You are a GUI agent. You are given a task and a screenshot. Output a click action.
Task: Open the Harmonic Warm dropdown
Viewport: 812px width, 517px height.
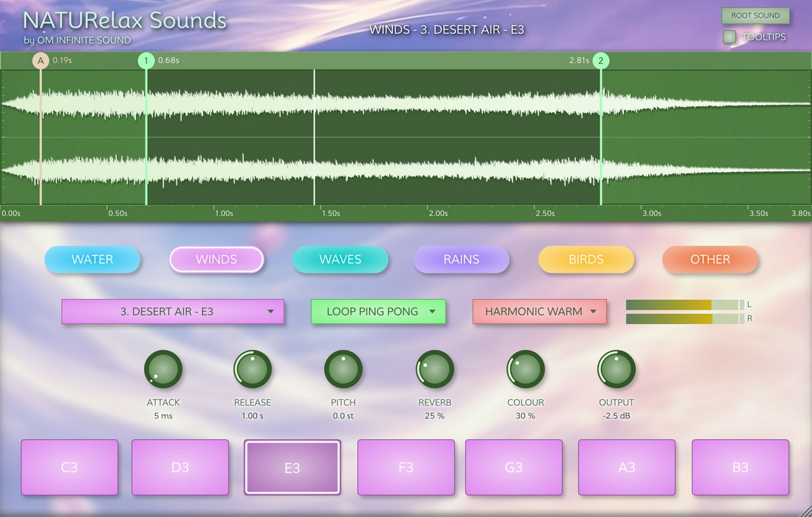(539, 312)
